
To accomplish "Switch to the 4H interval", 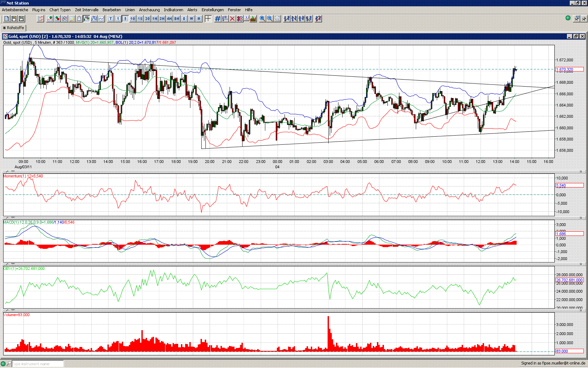I will click(x=169, y=19).
